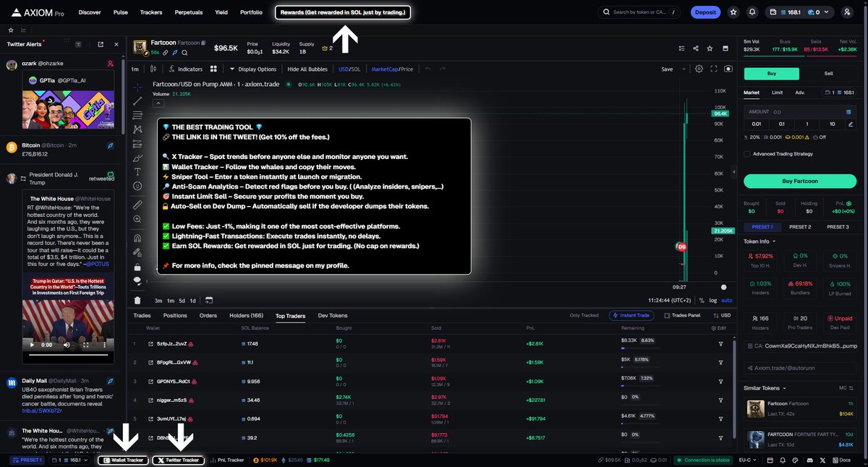Close the Twitter Alerts panel
Screen dimensions: 868x467
click(x=116, y=44)
